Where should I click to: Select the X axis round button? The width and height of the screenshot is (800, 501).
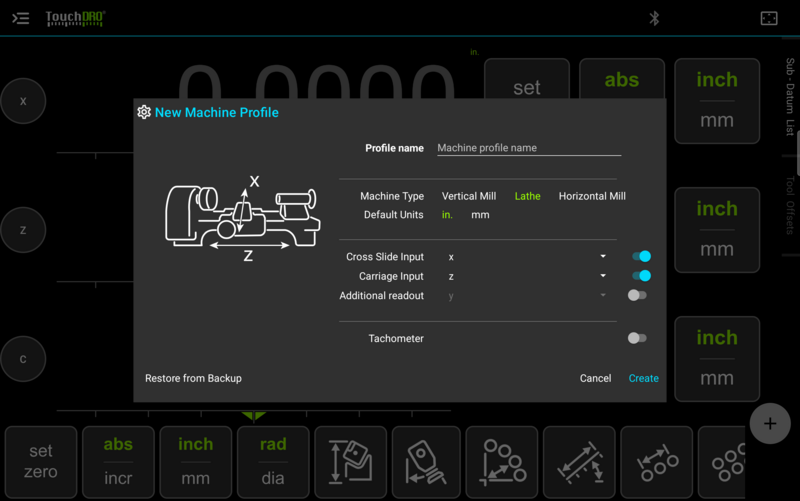[23, 101]
